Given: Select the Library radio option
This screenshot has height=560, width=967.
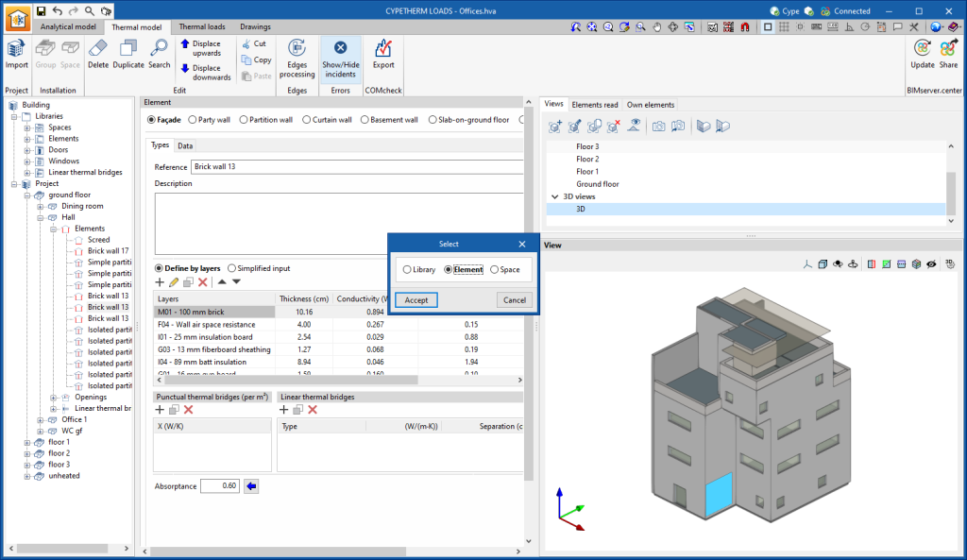Looking at the screenshot, I should (x=407, y=270).
